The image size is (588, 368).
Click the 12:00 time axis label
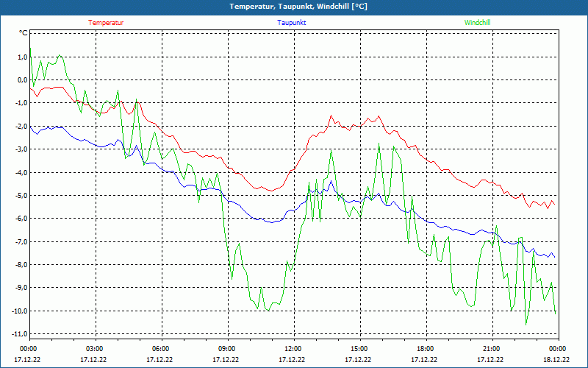(x=294, y=349)
